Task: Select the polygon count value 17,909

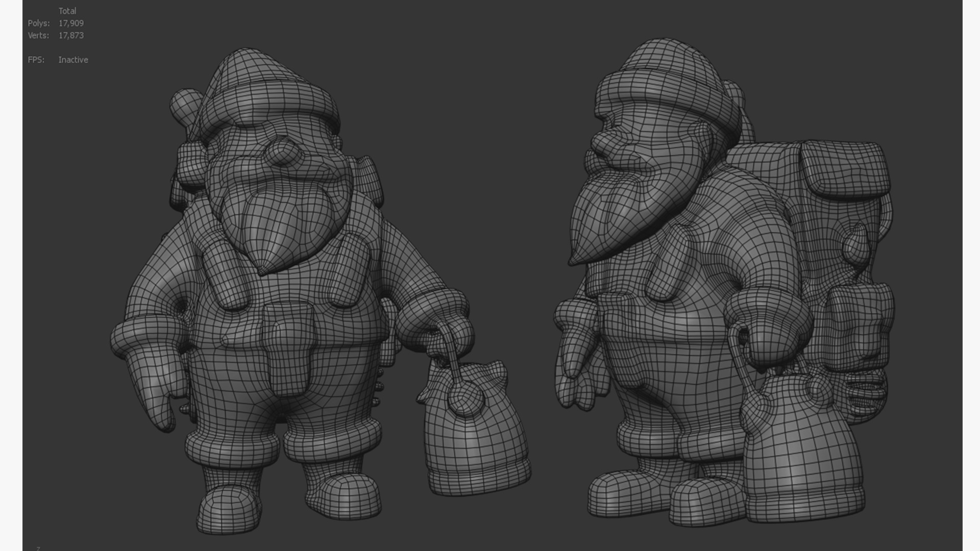Action: point(71,23)
